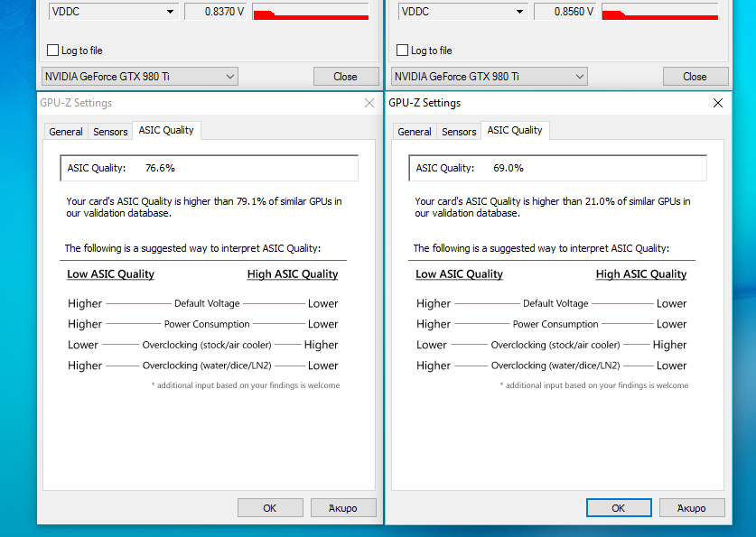Select ASIC Quality tab in left Settings dialog
The width and height of the screenshot is (756, 537).
coord(166,130)
